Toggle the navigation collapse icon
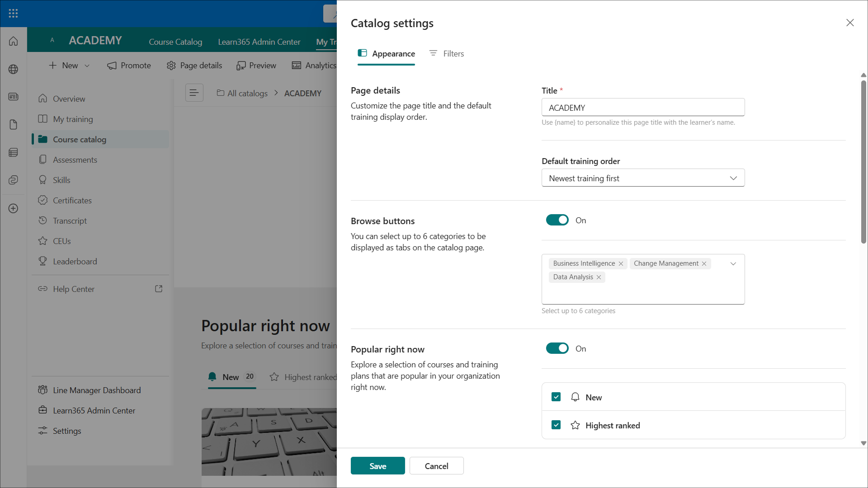The width and height of the screenshot is (868, 488). pos(194,93)
